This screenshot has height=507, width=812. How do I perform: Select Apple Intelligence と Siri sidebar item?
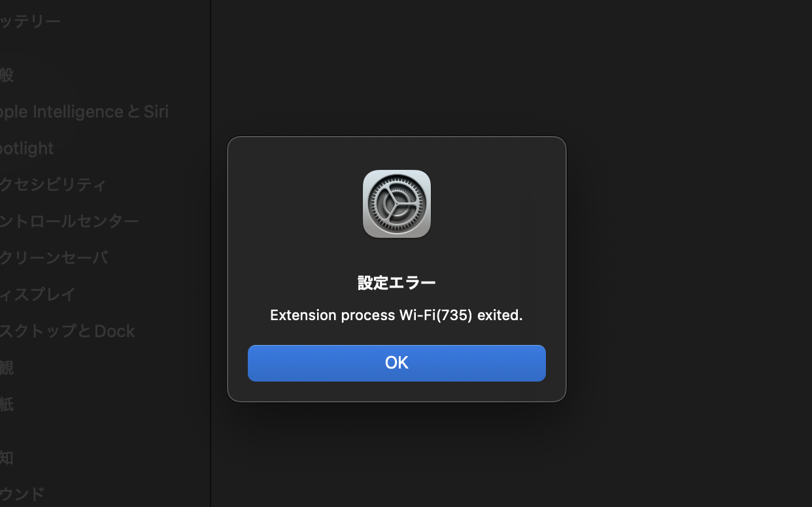point(84,112)
